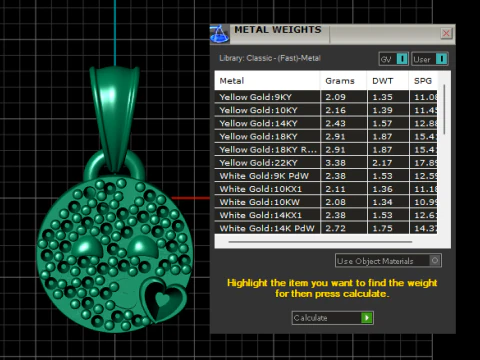Click the green arrow on Calculate
The height and width of the screenshot is (360, 480).
366,318
